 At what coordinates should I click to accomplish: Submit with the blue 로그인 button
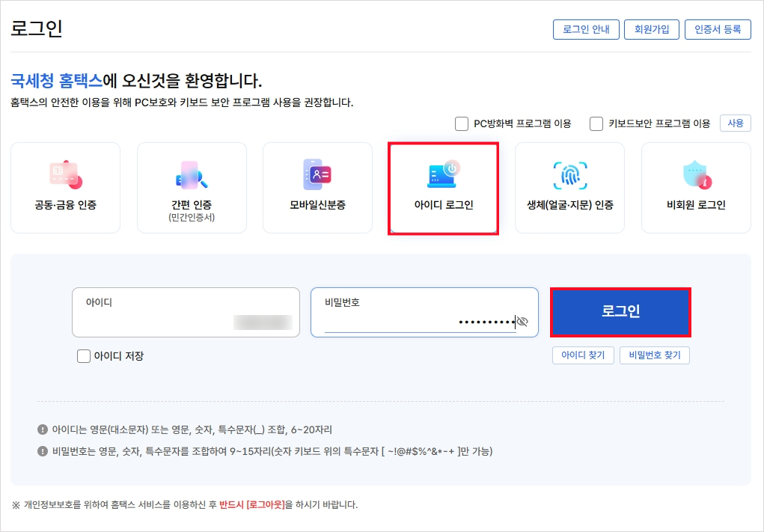tap(621, 312)
